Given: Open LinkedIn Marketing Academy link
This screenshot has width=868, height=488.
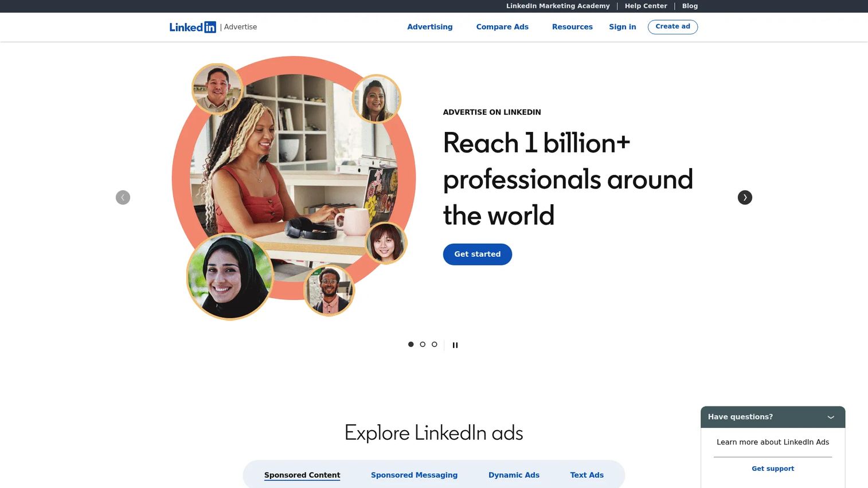Looking at the screenshot, I should tap(558, 6).
